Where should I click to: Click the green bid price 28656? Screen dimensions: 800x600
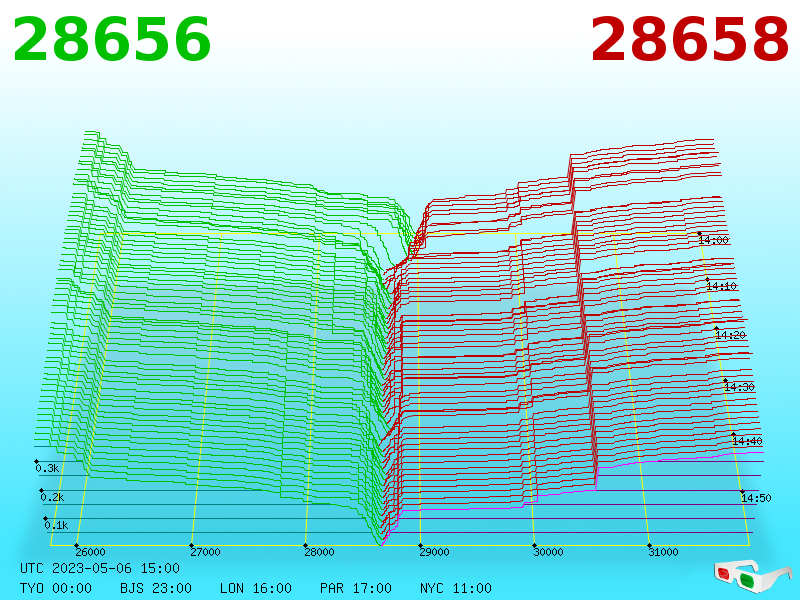click(x=112, y=40)
